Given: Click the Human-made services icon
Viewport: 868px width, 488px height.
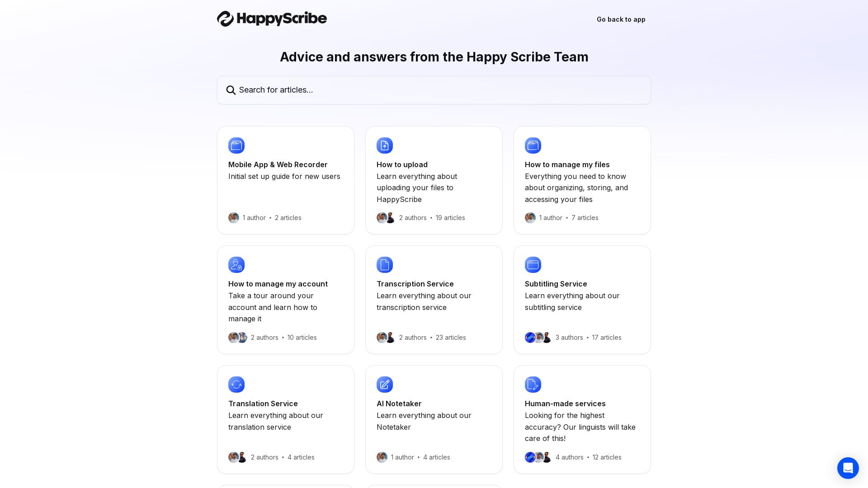Looking at the screenshot, I should 533,385.
